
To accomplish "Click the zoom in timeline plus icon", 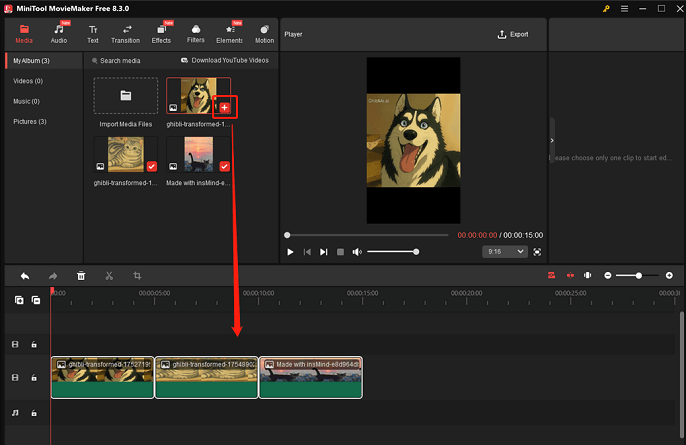I will coord(669,275).
